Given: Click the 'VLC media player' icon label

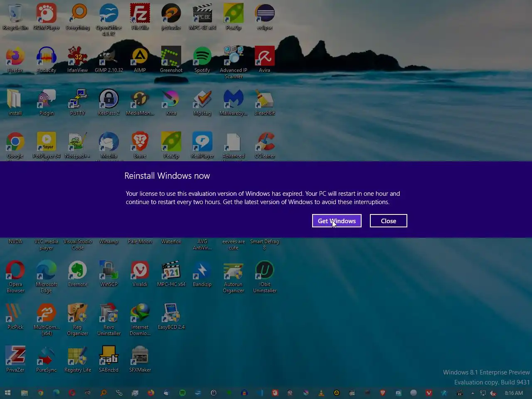Looking at the screenshot, I should pos(47,244).
